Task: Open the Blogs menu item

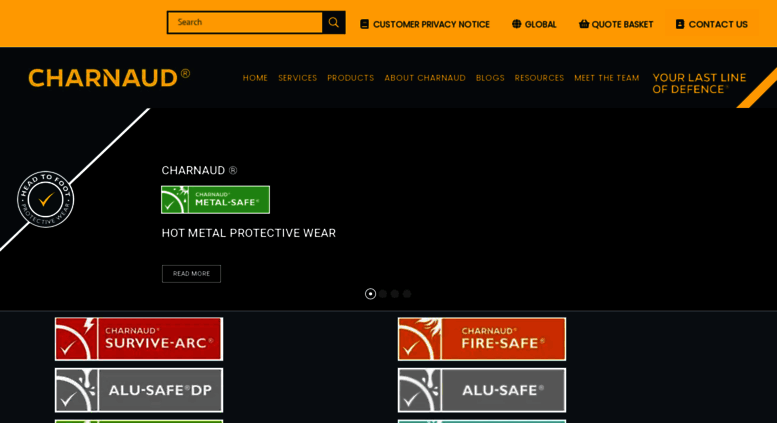Action: pos(490,78)
